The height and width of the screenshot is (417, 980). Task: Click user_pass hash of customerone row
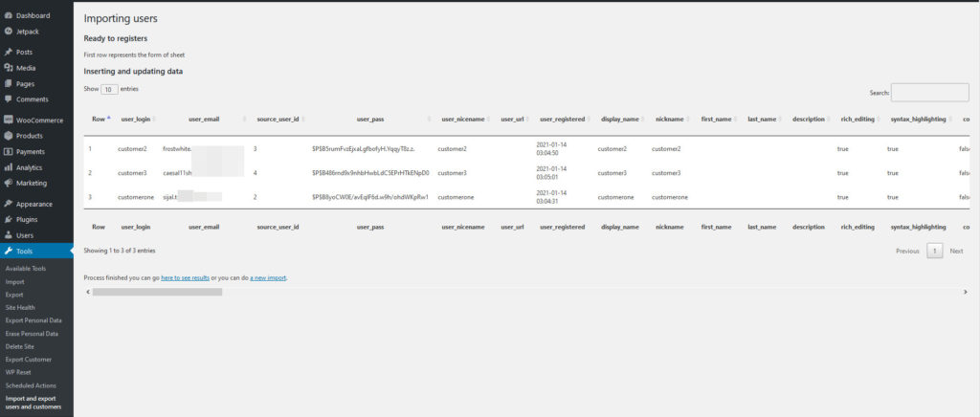coord(370,197)
